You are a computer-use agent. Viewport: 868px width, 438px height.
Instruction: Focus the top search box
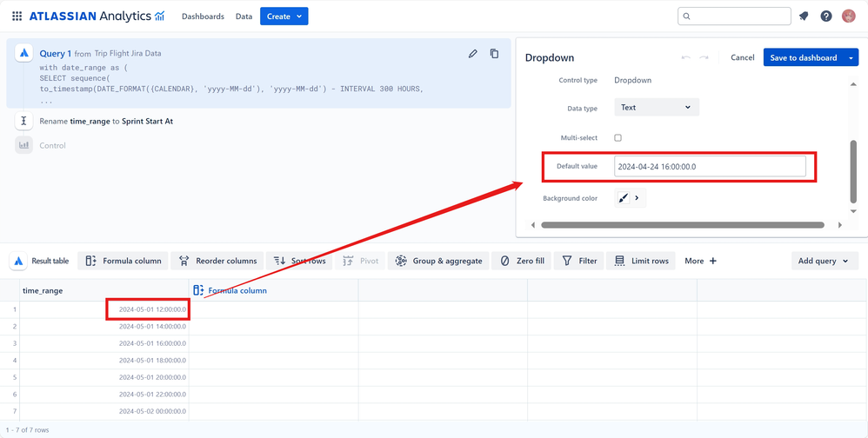pos(734,17)
